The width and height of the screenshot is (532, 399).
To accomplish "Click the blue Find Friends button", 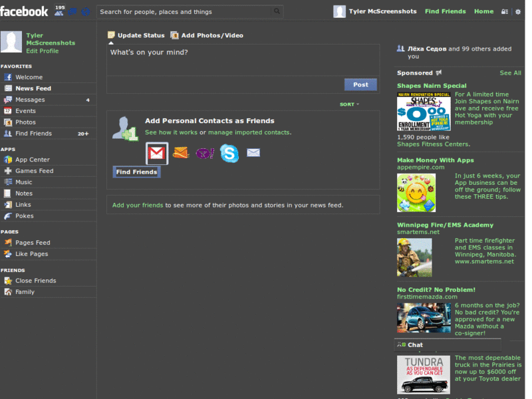I will pos(136,172).
